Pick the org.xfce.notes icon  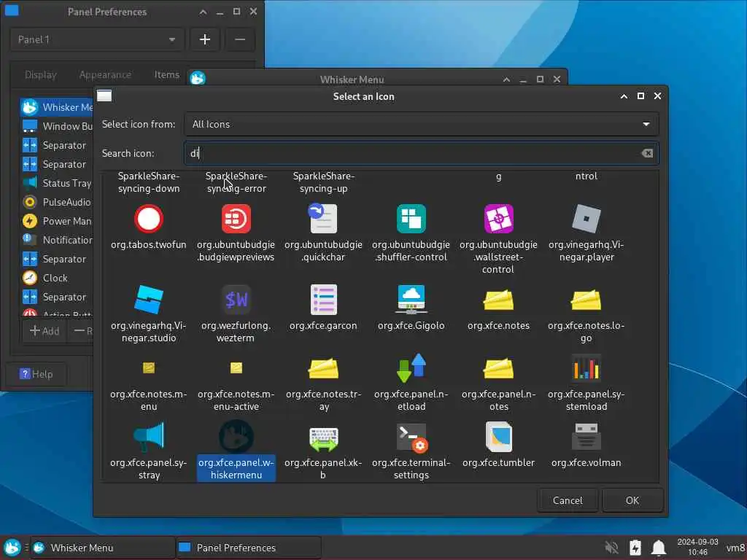pos(498,300)
